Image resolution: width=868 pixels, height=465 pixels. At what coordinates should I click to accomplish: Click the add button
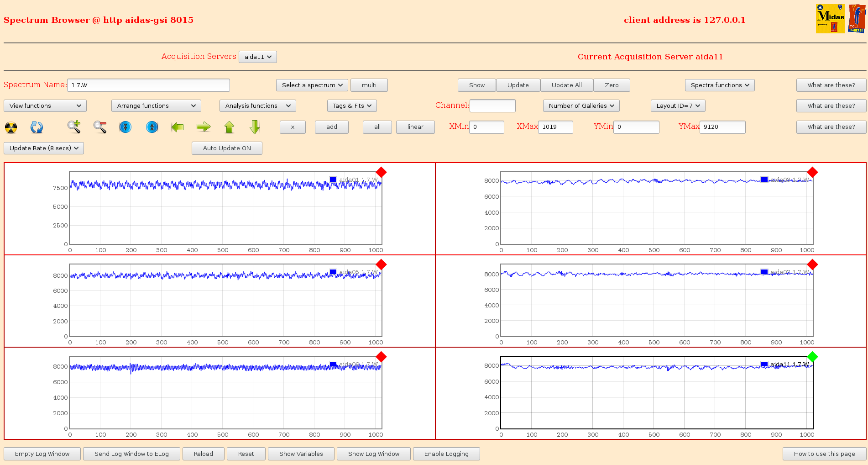(x=332, y=127)
